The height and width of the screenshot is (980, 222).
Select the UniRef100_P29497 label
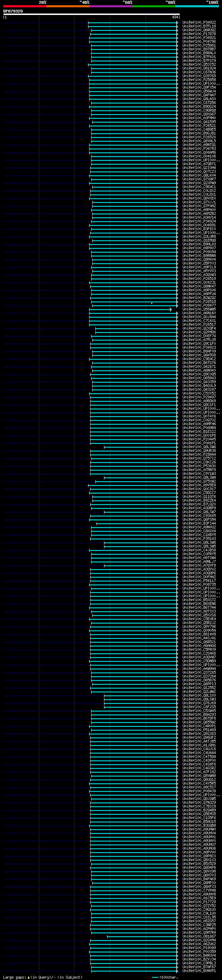199,397
